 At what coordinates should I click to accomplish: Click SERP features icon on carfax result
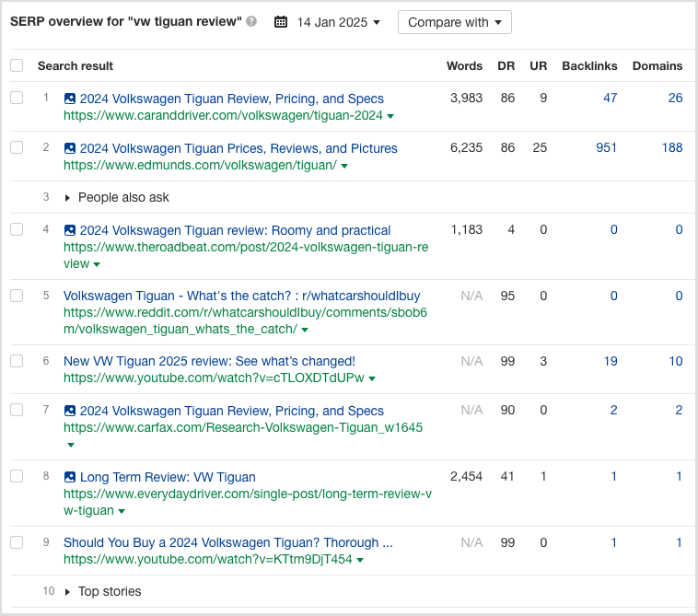tap(70, 411)
